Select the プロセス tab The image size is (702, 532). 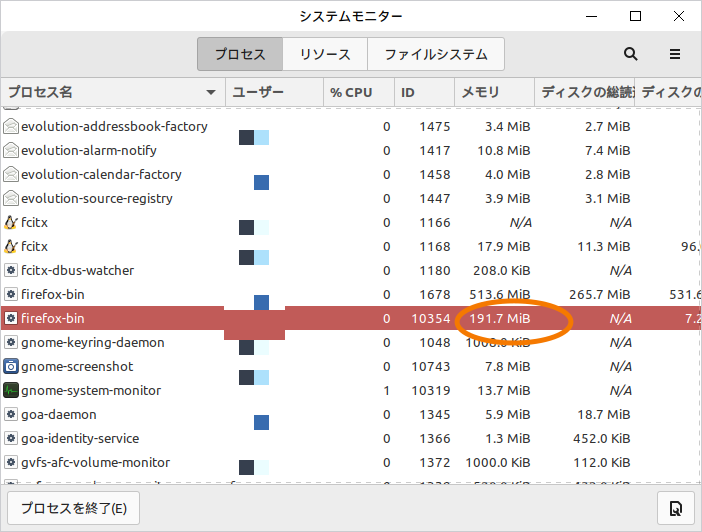(x=240, y=54)
